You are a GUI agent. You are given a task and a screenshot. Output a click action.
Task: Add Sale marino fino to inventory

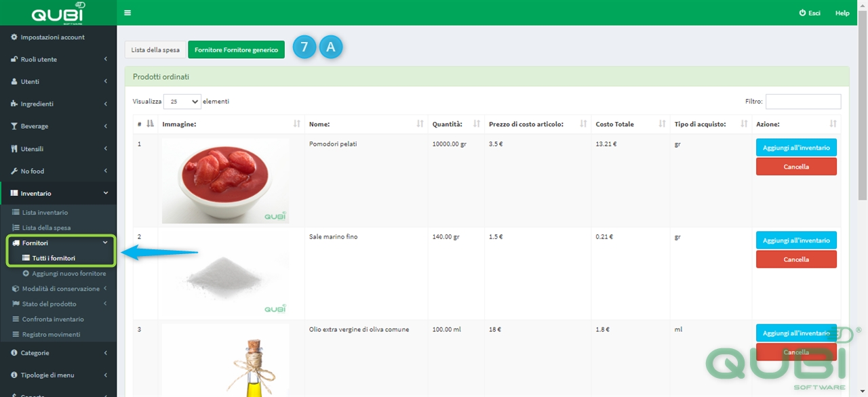pos(796,241)
